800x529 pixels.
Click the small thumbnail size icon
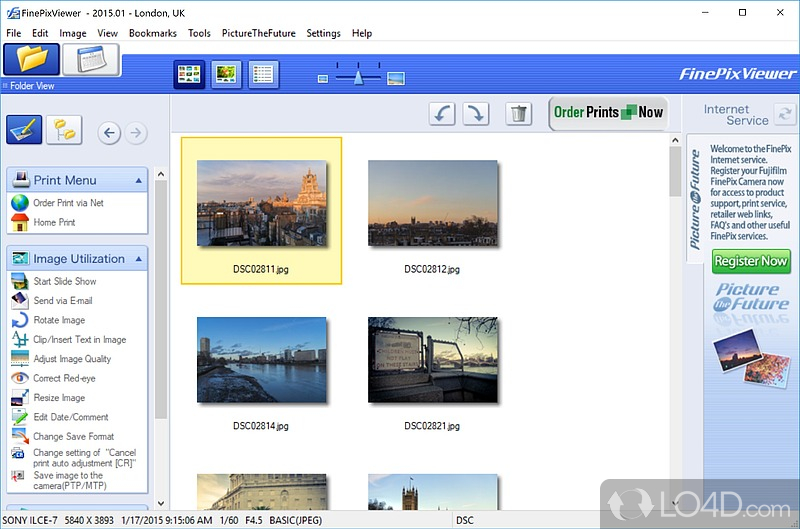coord(322,79)
